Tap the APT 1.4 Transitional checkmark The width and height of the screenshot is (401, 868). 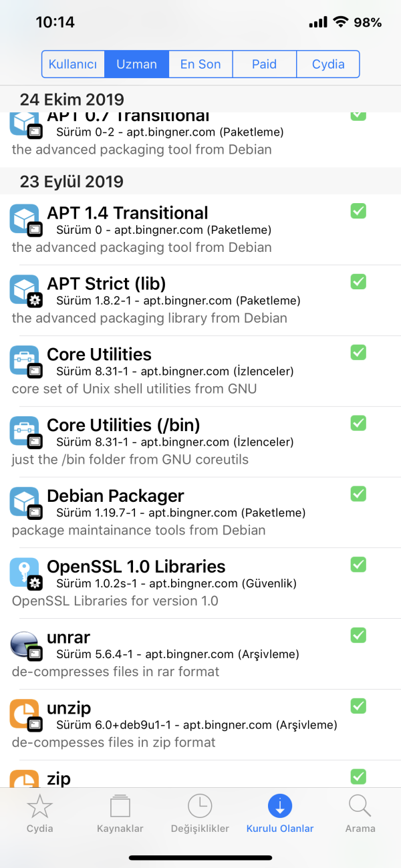[x=358, y=211]
